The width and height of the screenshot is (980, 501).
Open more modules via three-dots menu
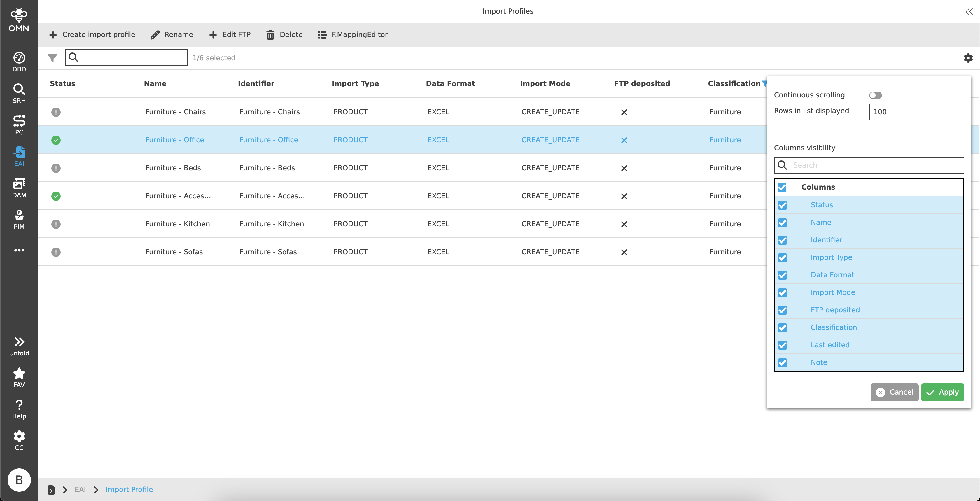tap(19, 250)
